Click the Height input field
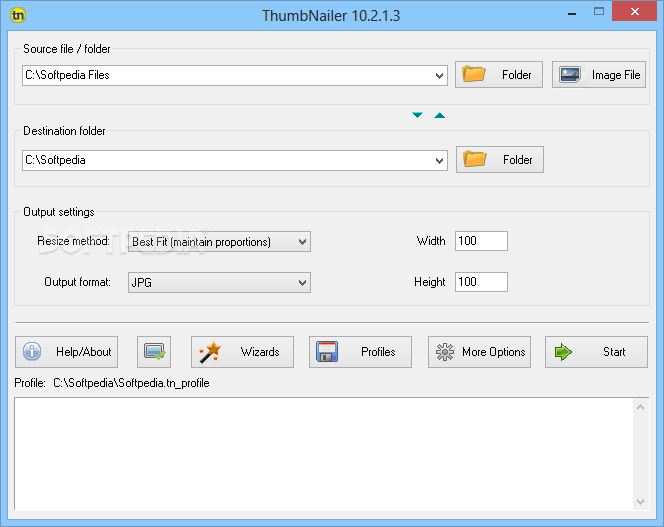 [481, 282]
